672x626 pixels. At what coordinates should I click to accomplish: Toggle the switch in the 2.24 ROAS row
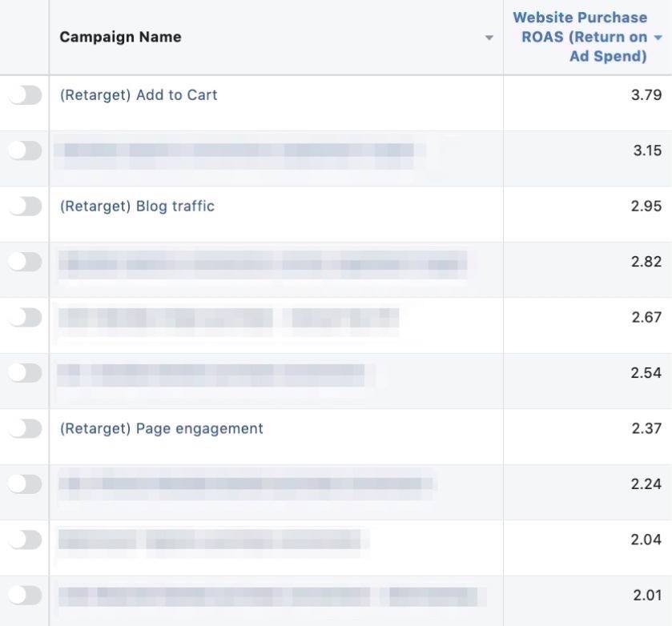[25, 484]
